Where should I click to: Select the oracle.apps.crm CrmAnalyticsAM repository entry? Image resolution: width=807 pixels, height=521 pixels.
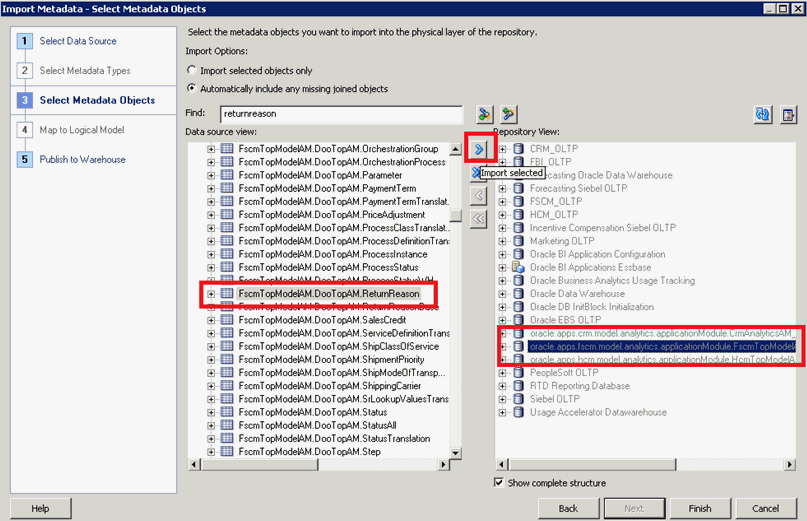point(662,333)
